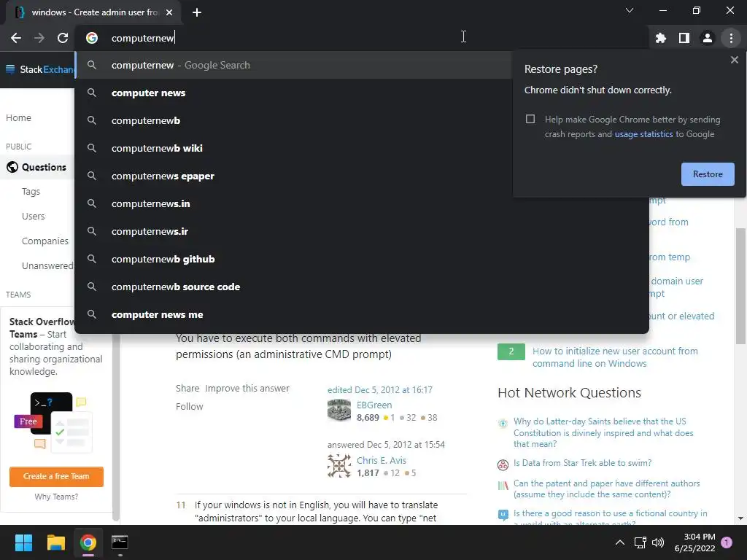Image resolution: width=747 pixels, height=560 pixels.
Task: Dismiss the Restore pages popup
Action: point(734,60)
